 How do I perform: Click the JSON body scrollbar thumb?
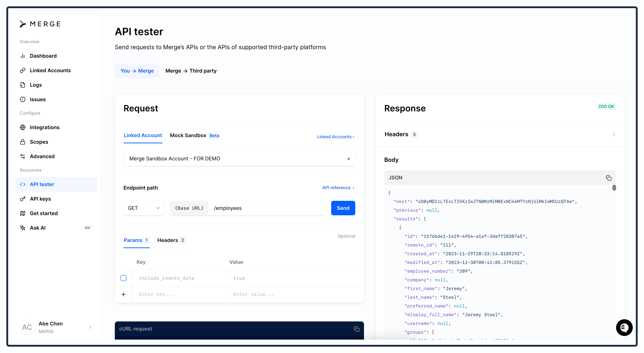[614, 188]
